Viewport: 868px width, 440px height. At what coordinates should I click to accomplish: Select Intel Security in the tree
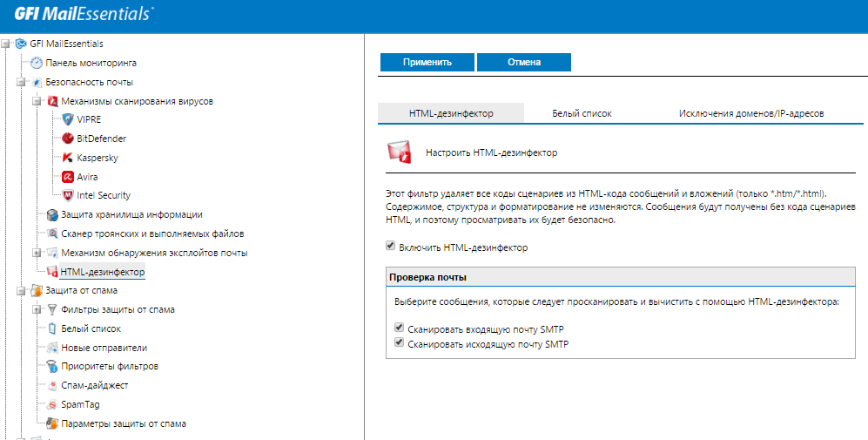104,195
